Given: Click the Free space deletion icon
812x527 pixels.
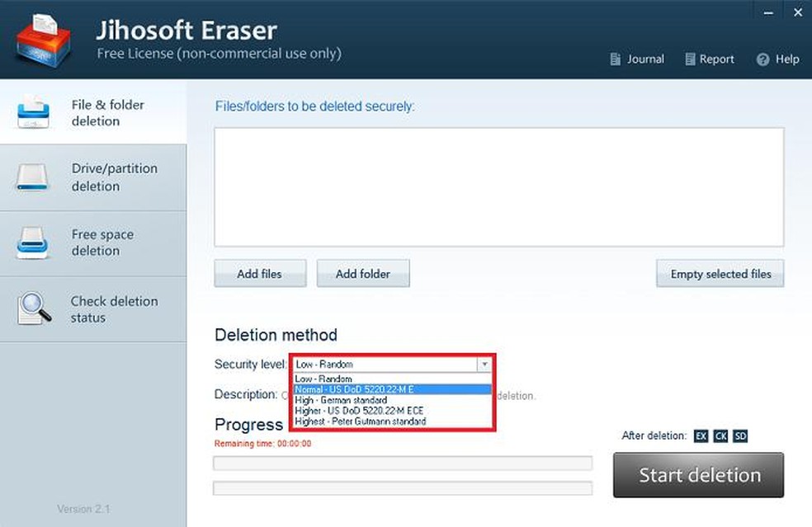Looking at the screenshot, I should [x=34, y=243].
